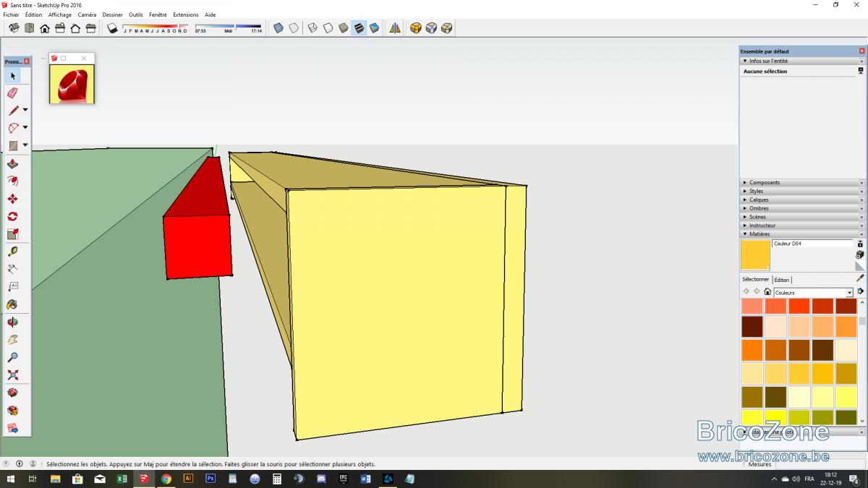Select the Eraser tool

click(12, 93)
